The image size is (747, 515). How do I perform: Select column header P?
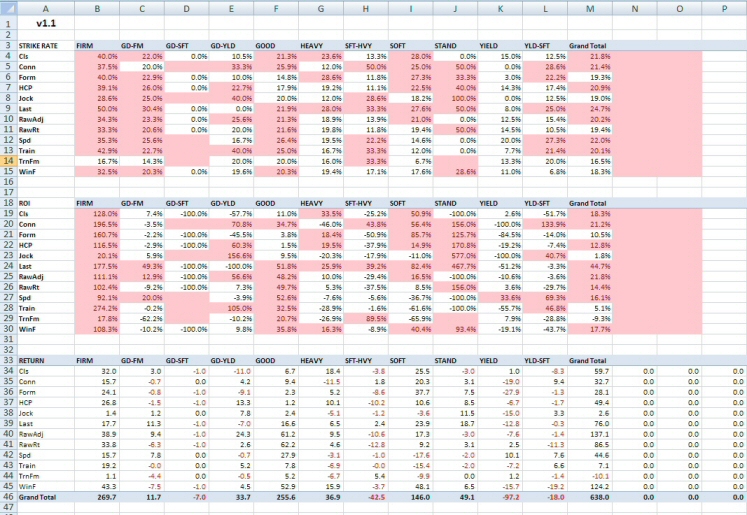[723, 6]
